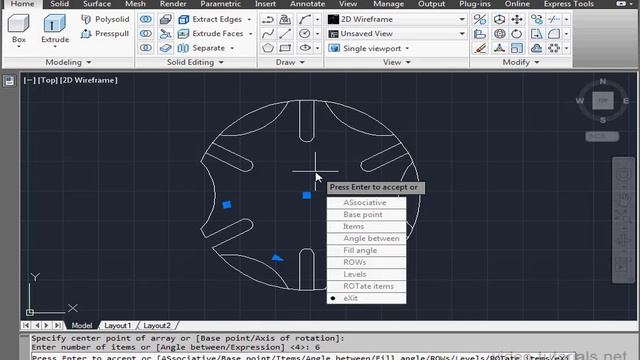This screenshot has width=640, height=360.
Task: Click the Erase pencil icon in Modify
Action: 480,48
